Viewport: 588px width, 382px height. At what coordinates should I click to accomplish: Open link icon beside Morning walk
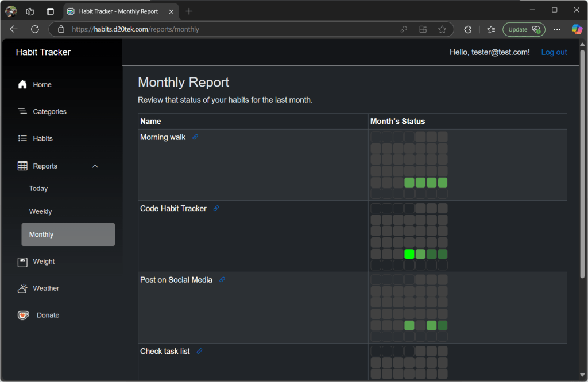[x=195, y=137]
